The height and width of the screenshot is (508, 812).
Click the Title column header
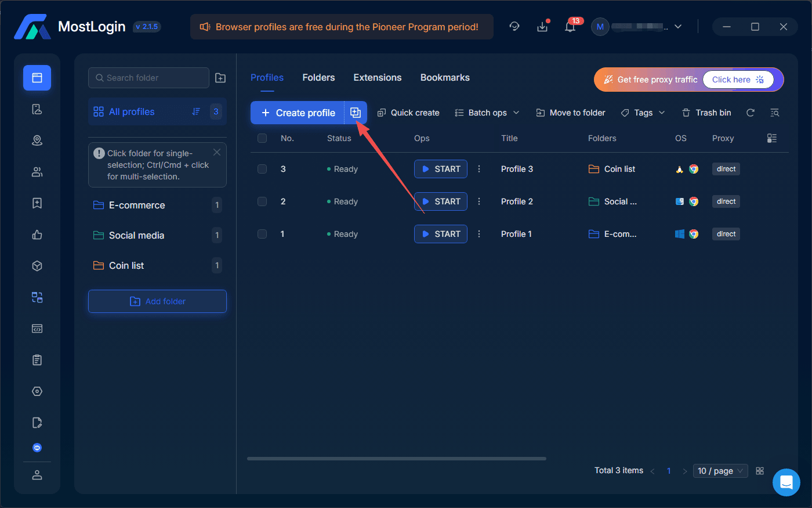pos(509,138)
